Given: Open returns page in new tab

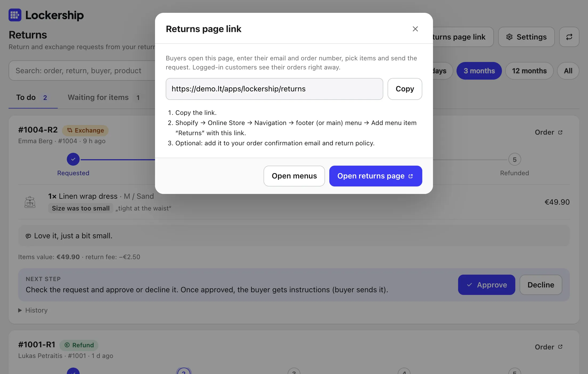Looking at the screenshot, I should (376, 176).
